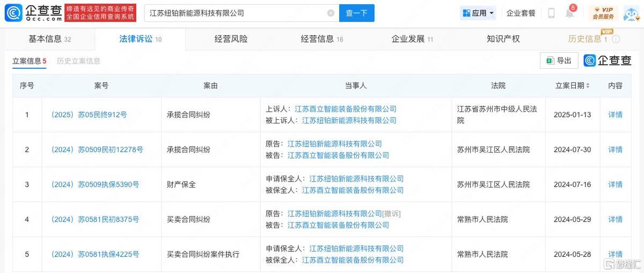Open the user avatar icon
The image size is (644, 273).
(x=631, y=13)
